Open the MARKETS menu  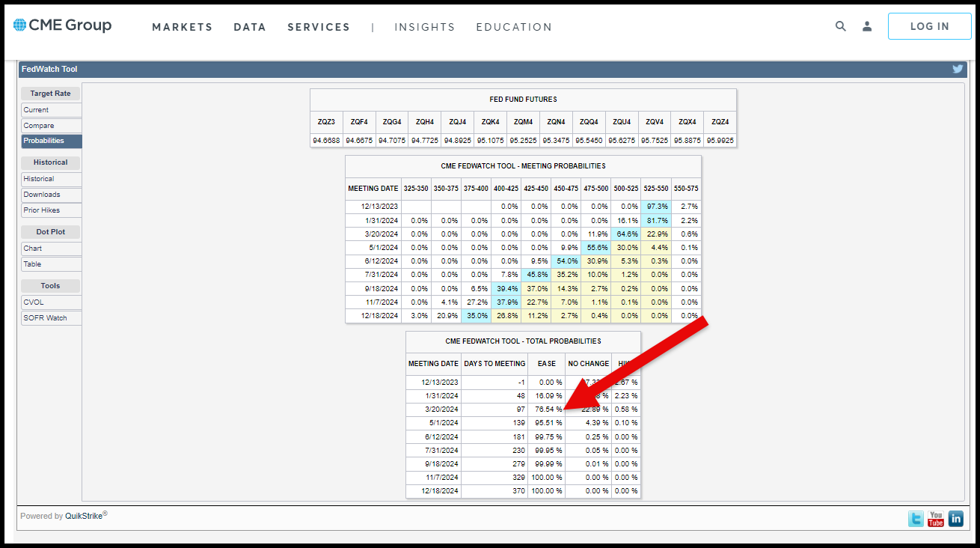[183, 27]
